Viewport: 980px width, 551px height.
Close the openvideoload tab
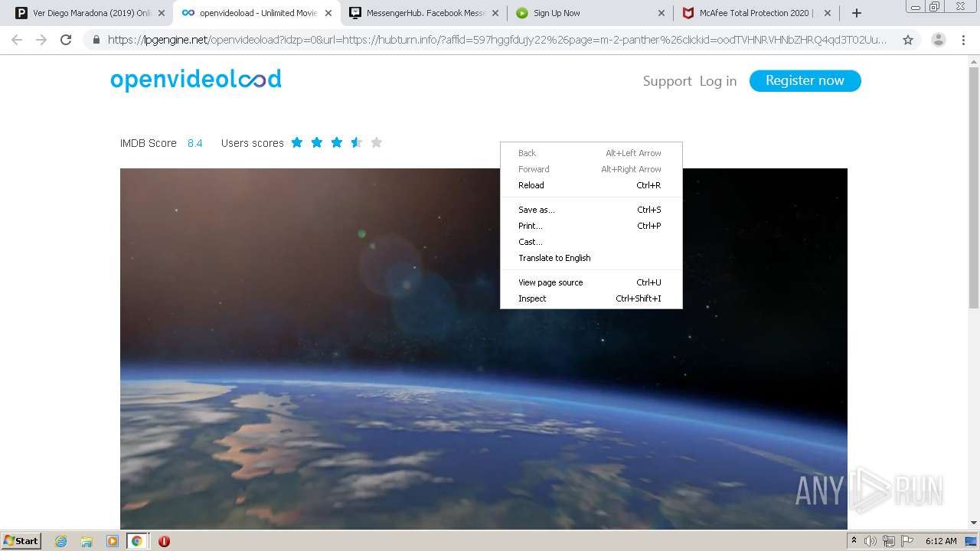328,13
